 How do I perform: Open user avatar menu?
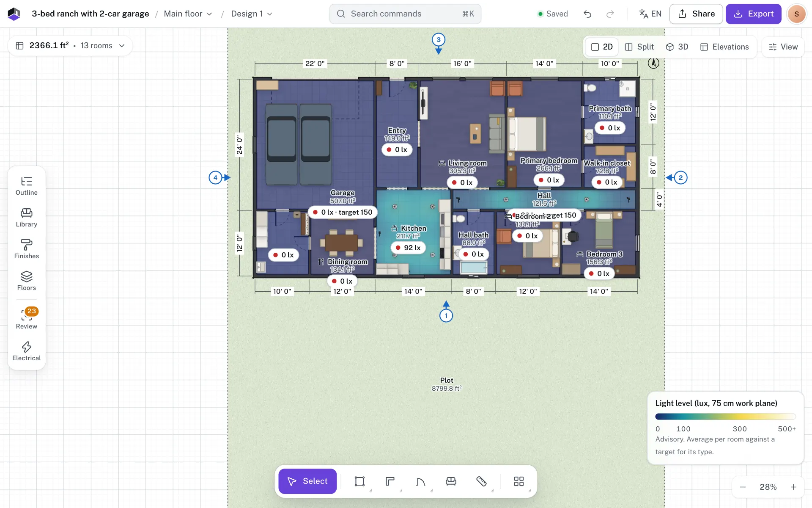coord(797,14)
